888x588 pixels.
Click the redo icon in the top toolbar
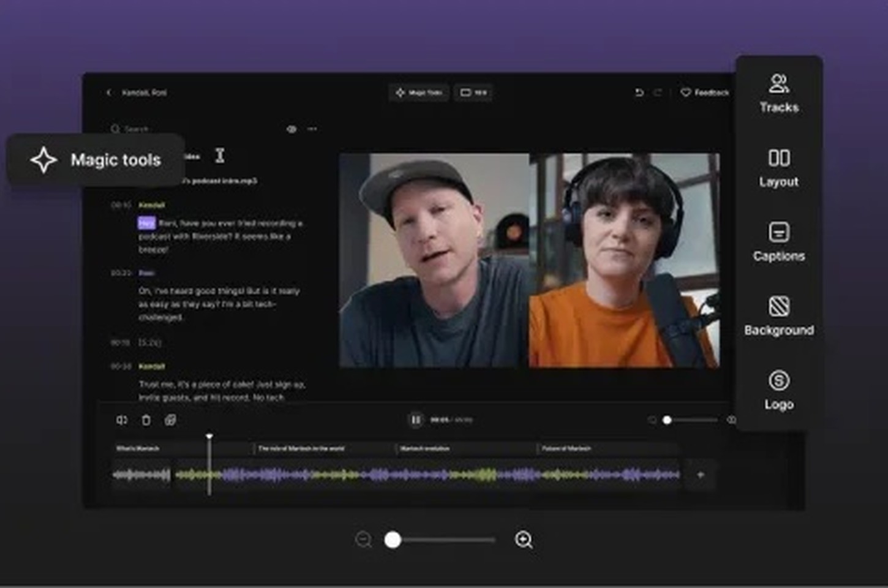pyautogui.click(x=658, y=92)
